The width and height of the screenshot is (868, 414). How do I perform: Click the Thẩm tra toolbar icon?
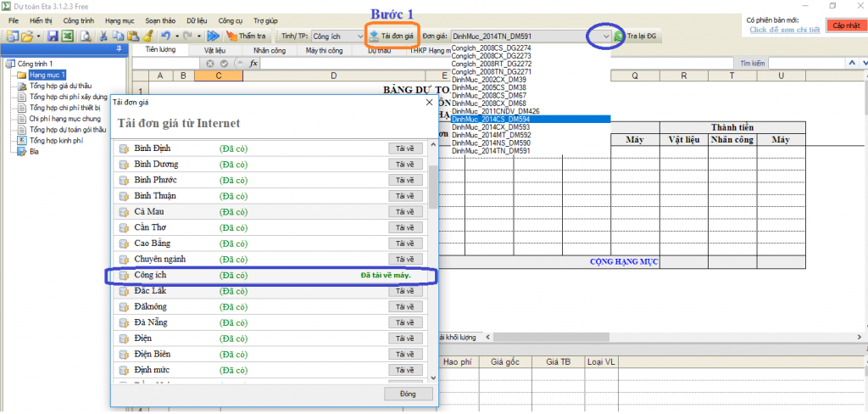[232, 36]
